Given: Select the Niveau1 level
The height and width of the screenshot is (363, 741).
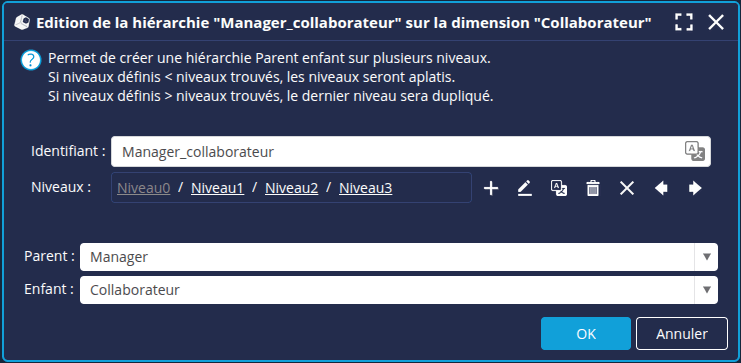Looking at the screenshot, I should click(x=217, y=189).
